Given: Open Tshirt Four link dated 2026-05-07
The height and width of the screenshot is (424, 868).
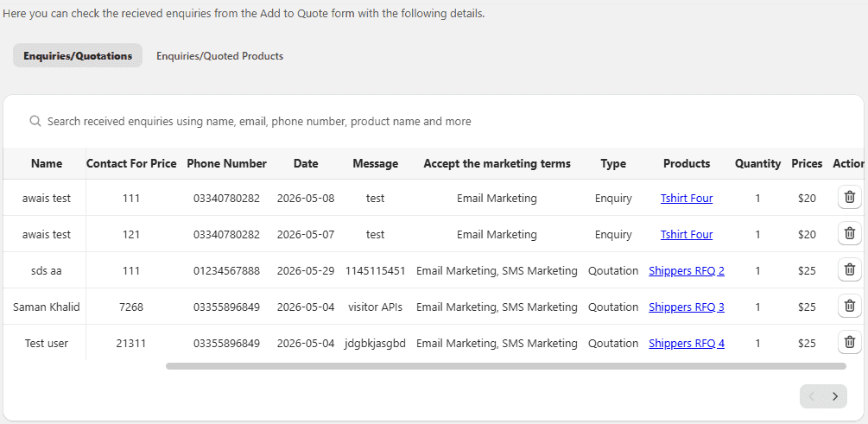Looking at the screenshot, I should pos(687,235).
